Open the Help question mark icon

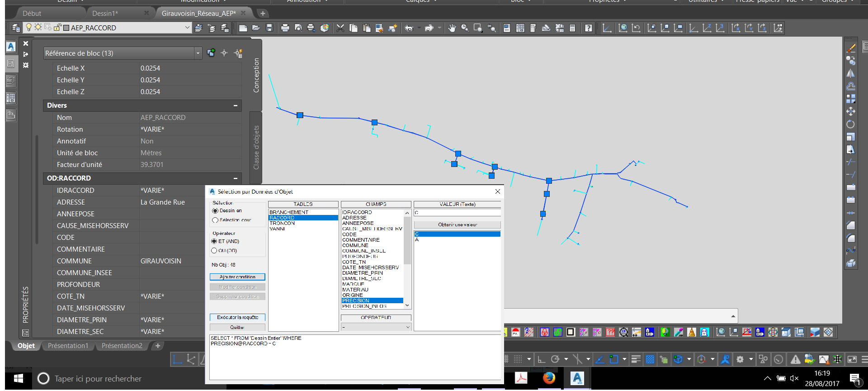click(588, 28)
